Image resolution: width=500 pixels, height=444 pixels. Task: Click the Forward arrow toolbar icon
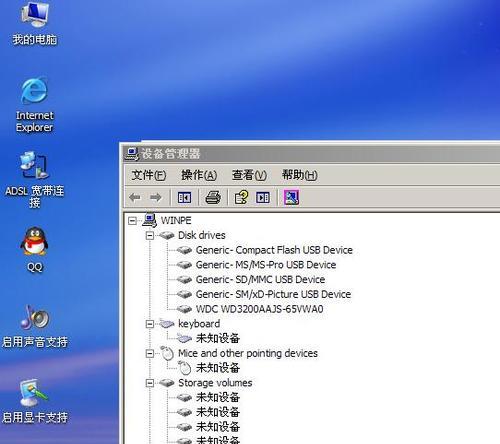[156, 198]
